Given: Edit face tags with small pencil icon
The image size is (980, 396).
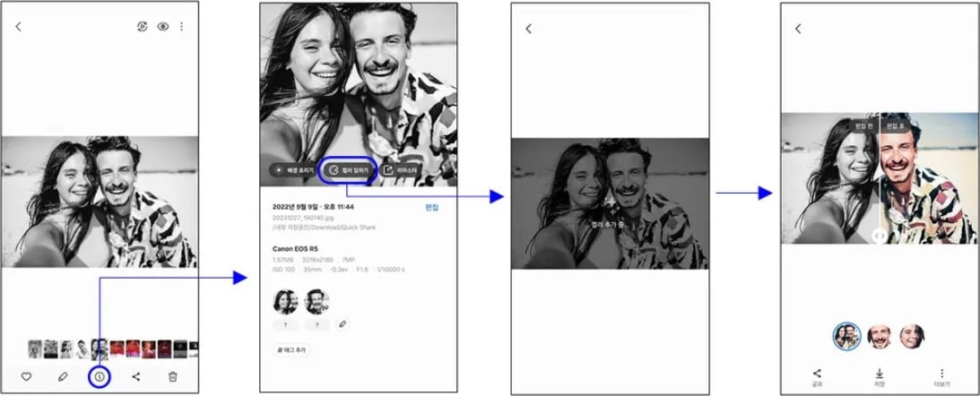Looking at the screenshot, I should (343, 323).
